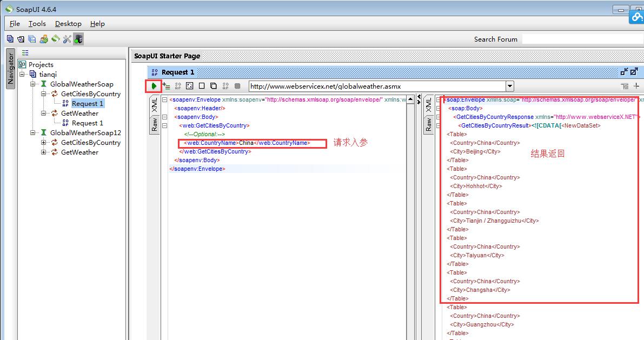The width and height of the screenshot is (644, 340).
Task: Click the vertical Navigator tab
Action: click(x=11, y=69)
